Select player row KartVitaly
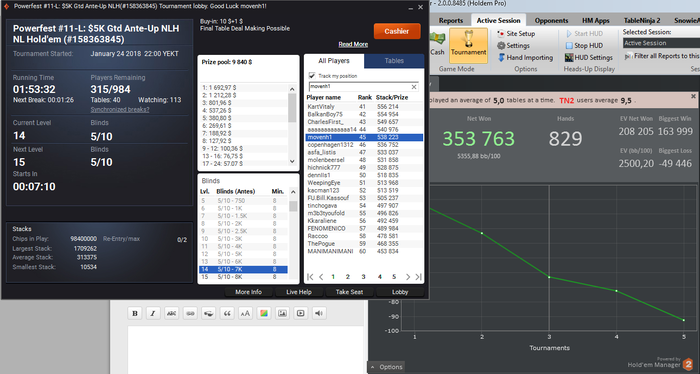The width and height of the screenshot is (700, 374). click(364, 107)
